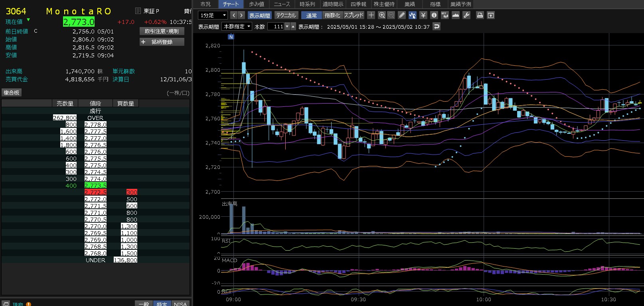Open the MY chart settings icon
Screen dimensions: 644x306
tap(445, 15)
